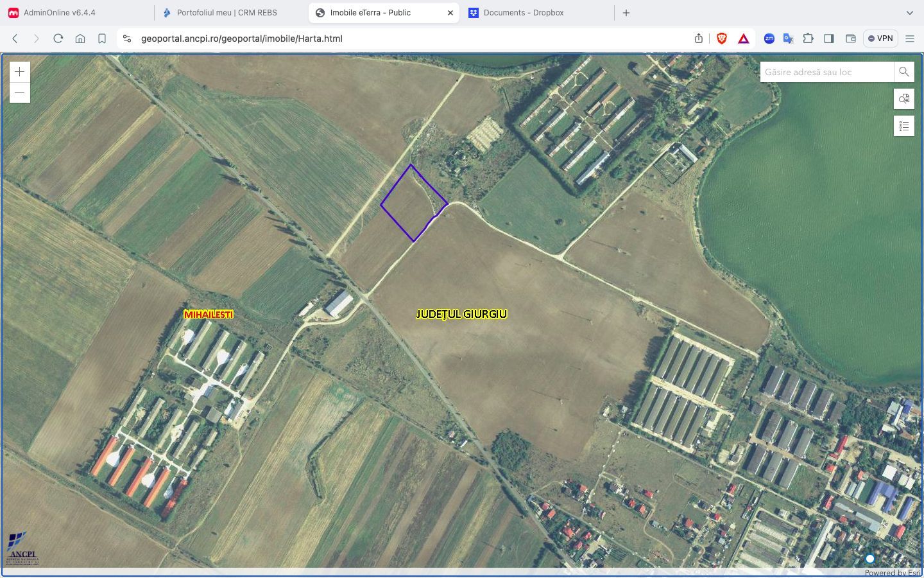Image resolution: width=924 pixels, height=578 pixels.
Task: Toggle the browser sidebar panel
Action: coord(828,39)
